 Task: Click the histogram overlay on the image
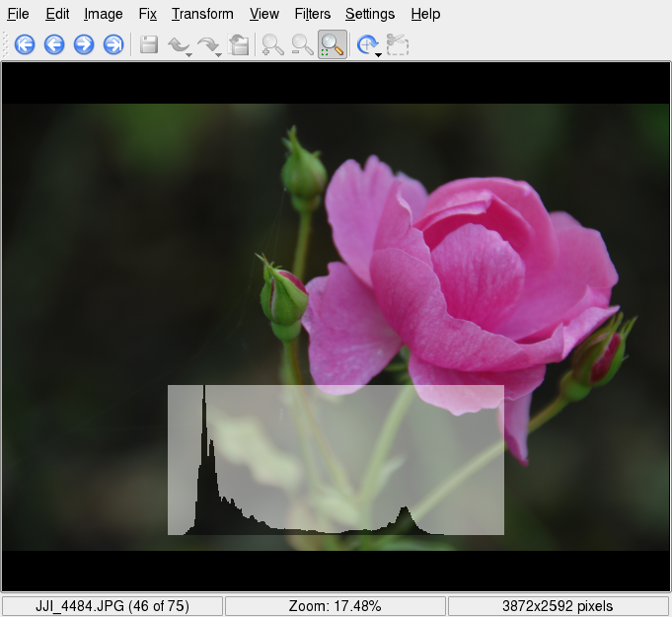tap(336, 460)
